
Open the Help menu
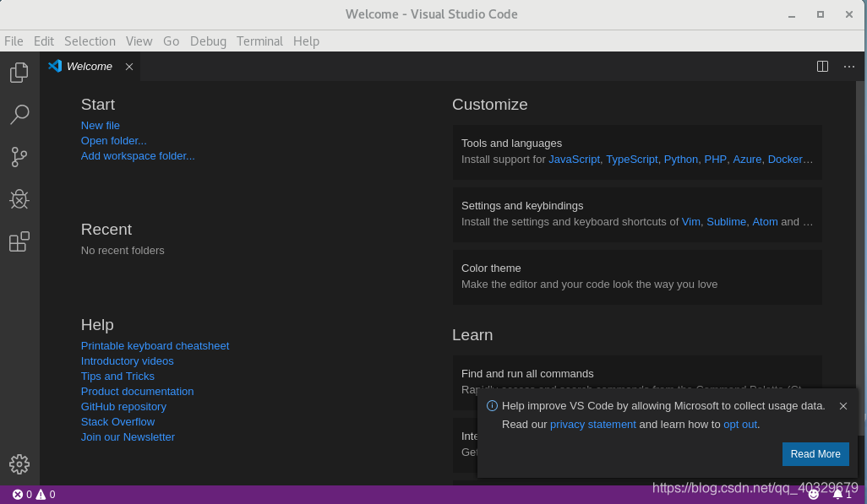click(x=307, y=41)
